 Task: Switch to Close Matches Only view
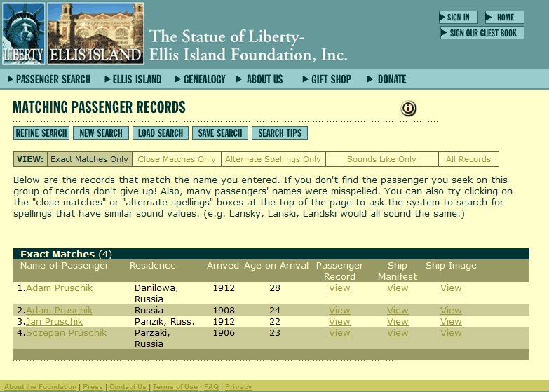click(x=177, y=159)
